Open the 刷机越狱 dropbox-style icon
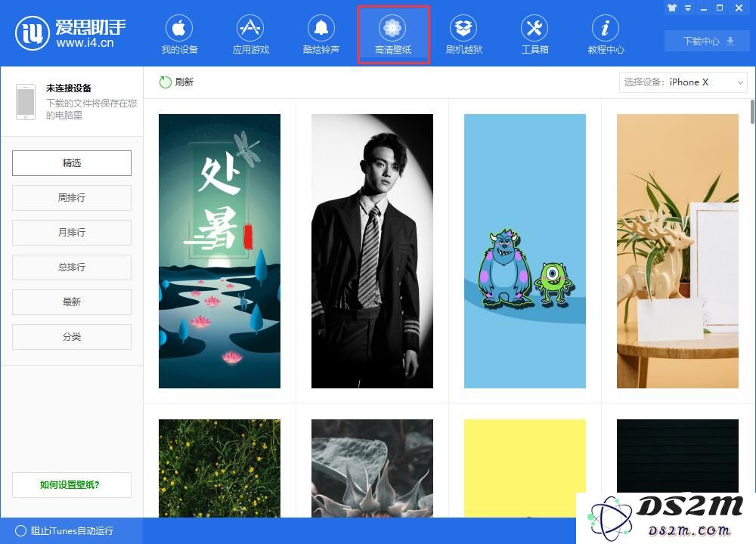Viewport: 756px width, 544px height. pyautogui.click(x=463, y=29)
